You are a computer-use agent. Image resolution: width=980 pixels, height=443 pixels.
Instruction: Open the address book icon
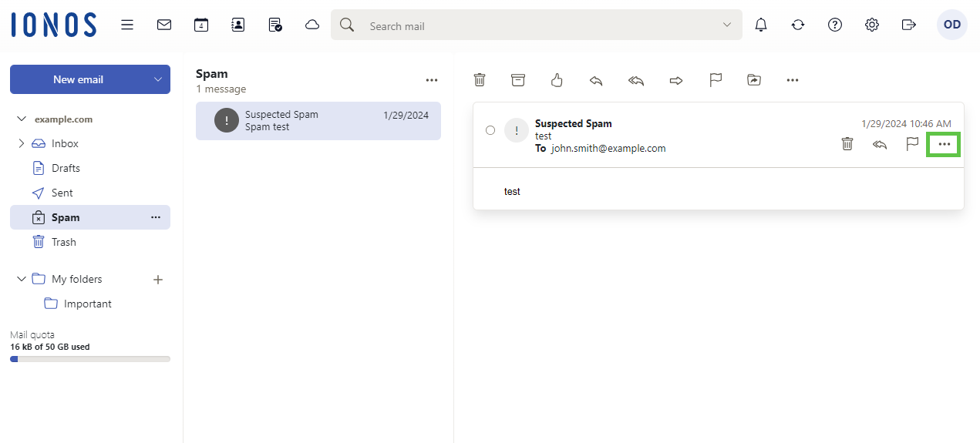[x=238, y=25]
